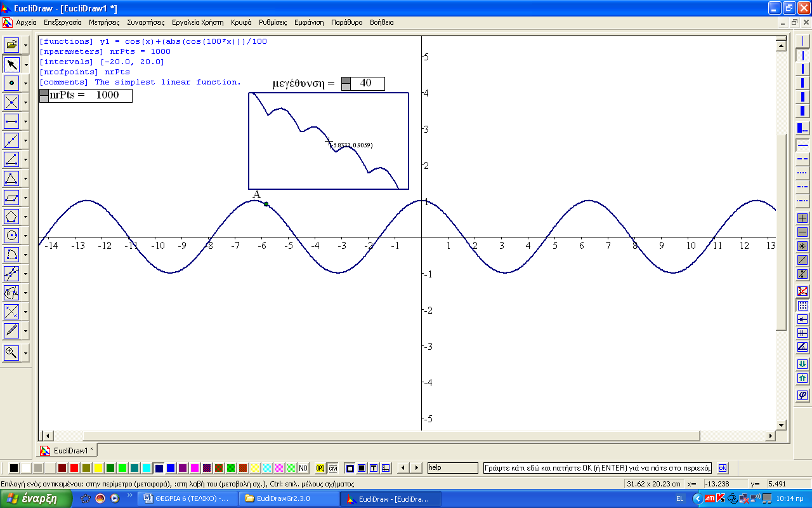812x508 pixels.
Task: Select the angle measure B-A tool
Action: click(x=11, y=293)
